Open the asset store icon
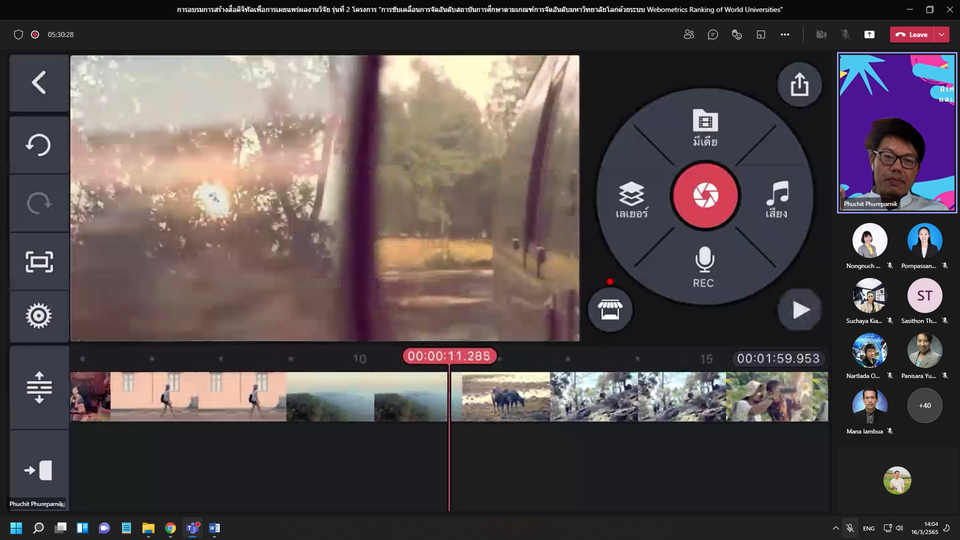Image resolution: width=960 pixels, height=540 pixels. [609, 310]
